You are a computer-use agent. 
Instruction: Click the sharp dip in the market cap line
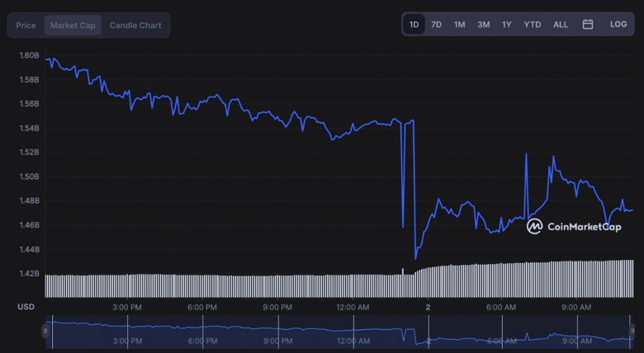(415, 257)
